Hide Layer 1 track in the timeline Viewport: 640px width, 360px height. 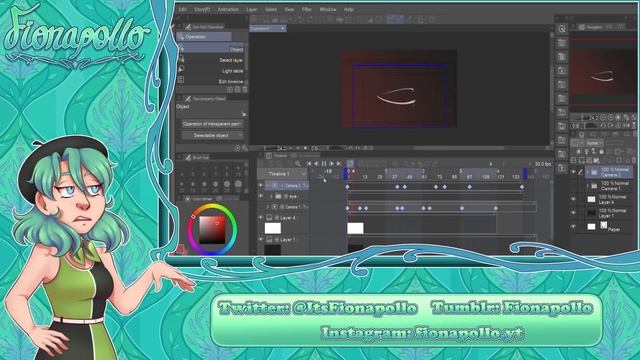(261, 239)
